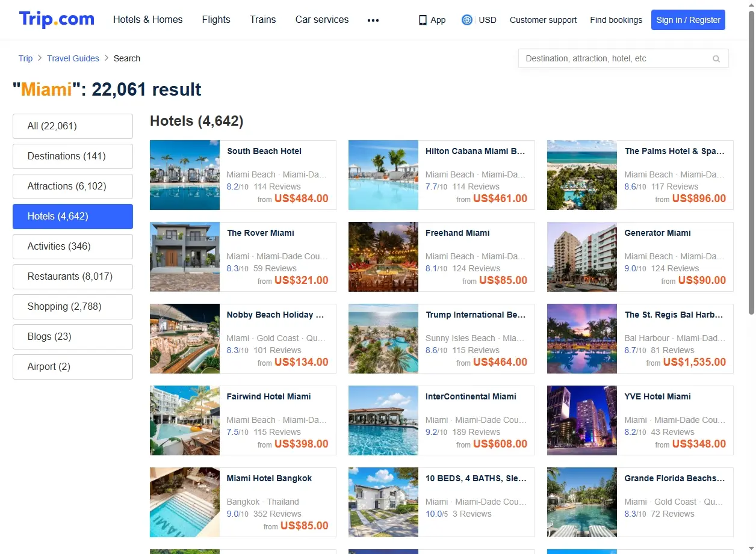The height and width of the screenshot is (554, 756).
Task: Open InterContinental Miami photo
Action: point(383,420)
